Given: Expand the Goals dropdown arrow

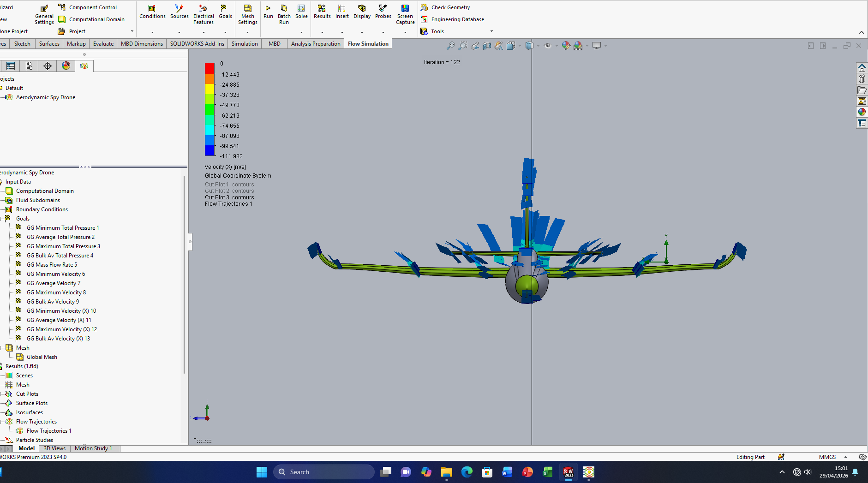Looking at the screenshot, I should (225, 32).
